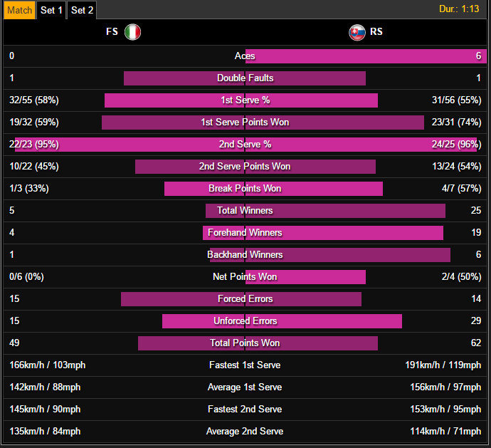Click the Aces stat bar
This screenshot has width=491, height=448.
point(356,56)
